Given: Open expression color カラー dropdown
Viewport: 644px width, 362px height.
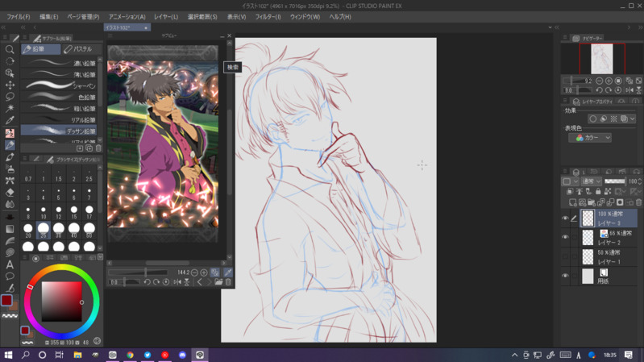Looking at the screenshot, I should [590, 138].
